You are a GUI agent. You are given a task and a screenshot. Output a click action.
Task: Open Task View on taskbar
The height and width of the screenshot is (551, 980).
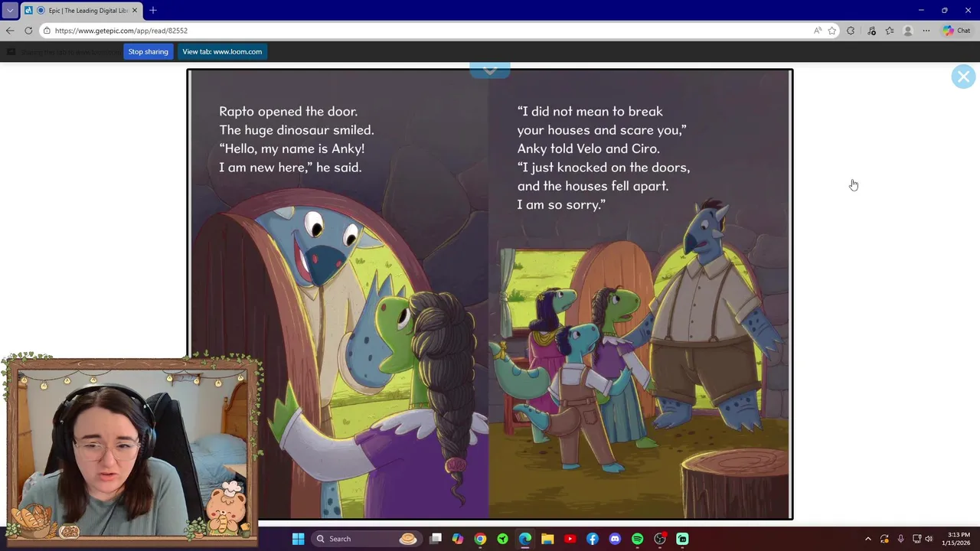[x=436, y=539]
